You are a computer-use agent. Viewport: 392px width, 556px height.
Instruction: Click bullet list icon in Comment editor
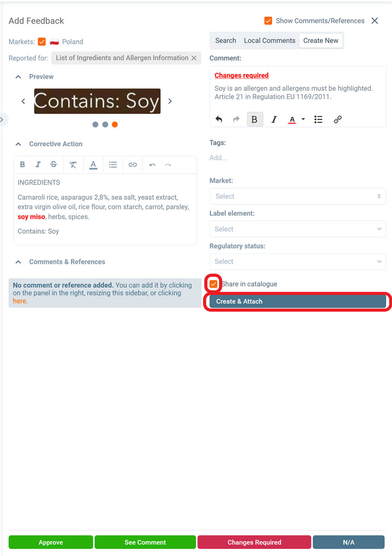(x=318, y=120)
